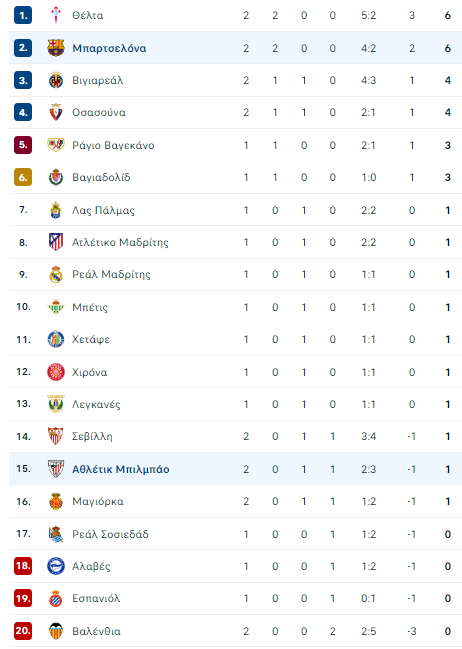Select the gold position 6 badge
This screenshot has width=462, height=649.
pyautogui.click(x=23, y=177)
